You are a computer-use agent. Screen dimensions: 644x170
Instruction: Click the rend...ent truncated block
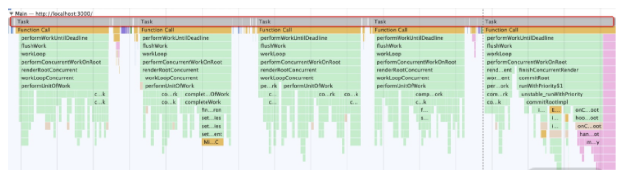499,70
